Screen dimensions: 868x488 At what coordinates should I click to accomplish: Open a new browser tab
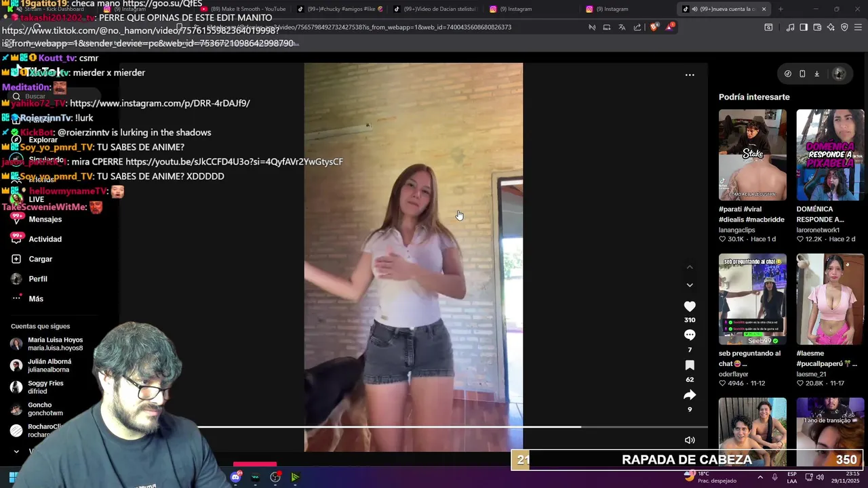781,9
